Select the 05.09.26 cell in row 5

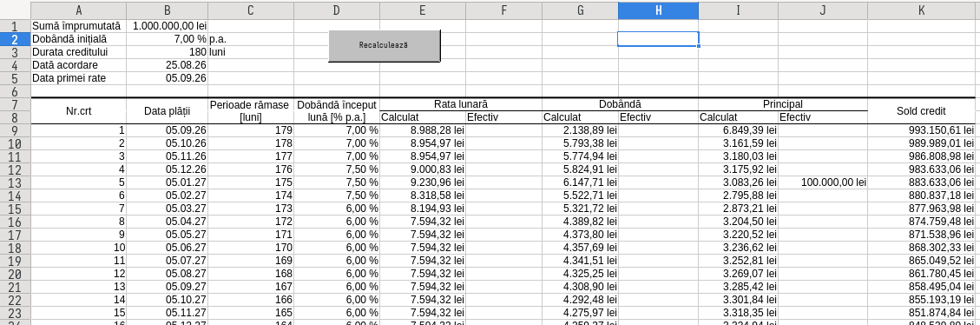tap(167, 78)
